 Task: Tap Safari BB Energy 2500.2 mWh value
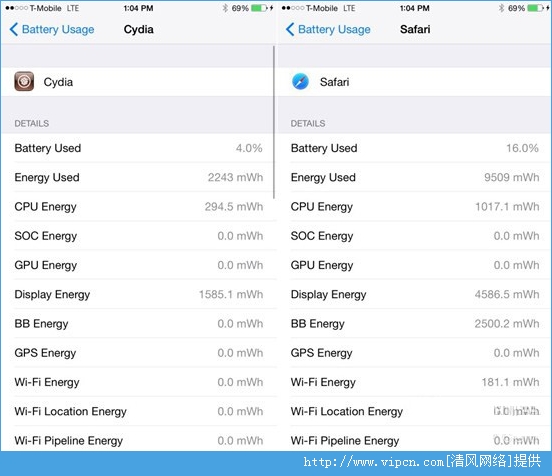507,324
